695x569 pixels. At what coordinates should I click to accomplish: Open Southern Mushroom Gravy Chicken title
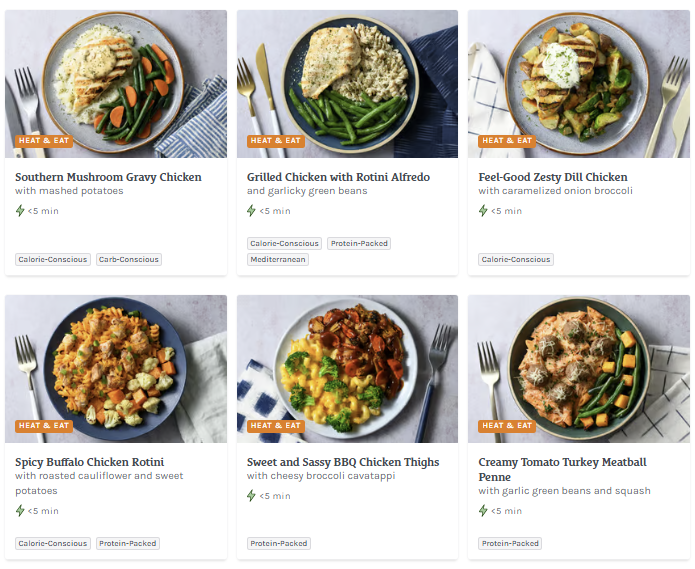click(x=108, y=177)
